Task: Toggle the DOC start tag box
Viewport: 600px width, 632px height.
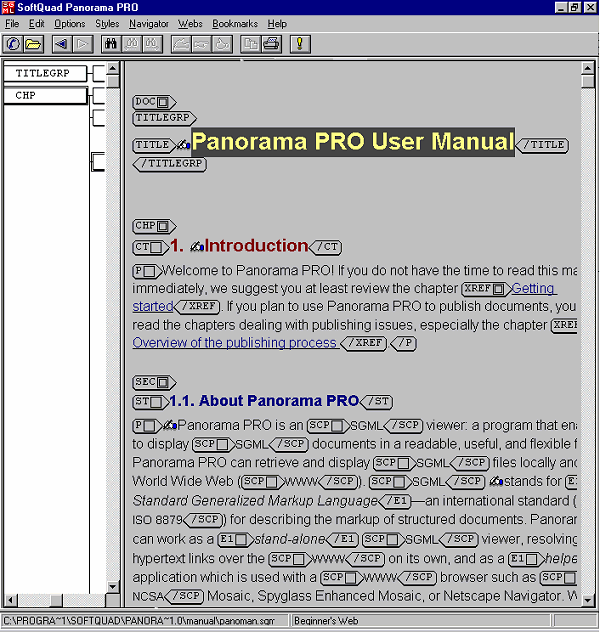Action: pos(163,102)
